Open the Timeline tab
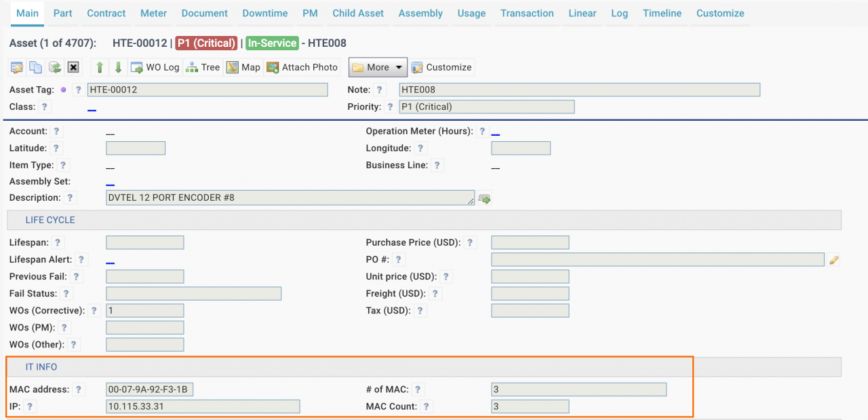This screenshot has width=868, height=420. [x=662, y=13]
